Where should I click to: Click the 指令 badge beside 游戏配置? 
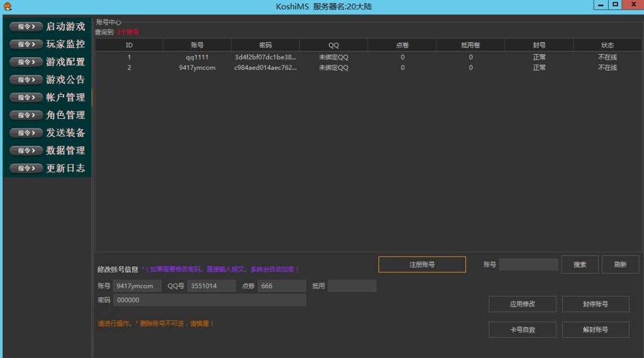26,62
